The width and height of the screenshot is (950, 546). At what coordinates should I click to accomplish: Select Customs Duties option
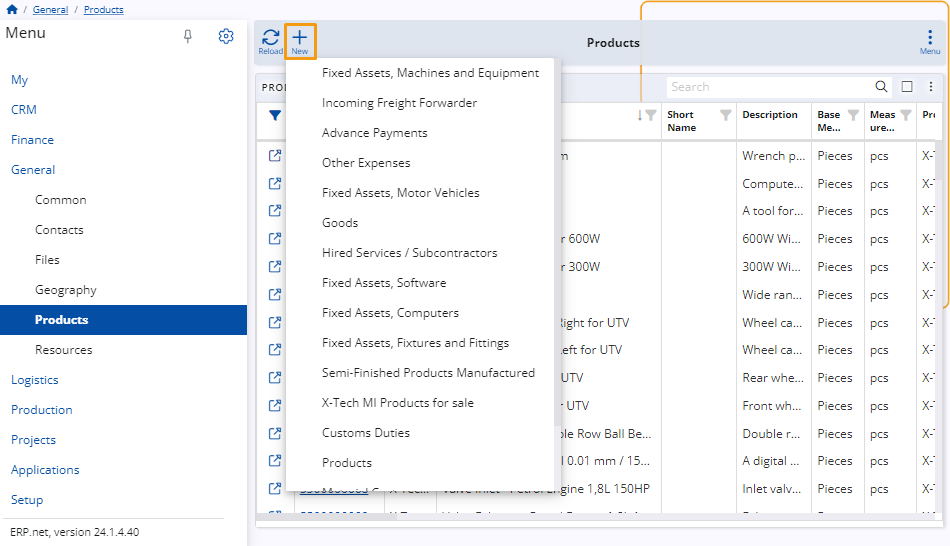[366, 433]
